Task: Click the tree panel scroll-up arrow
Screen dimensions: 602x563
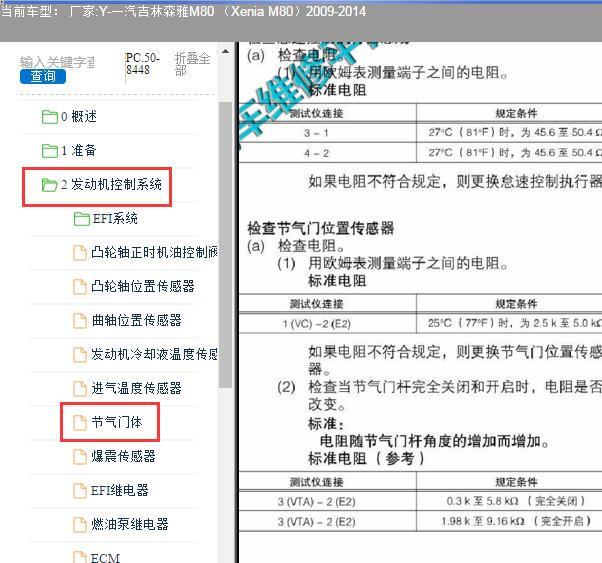Action: [225, 51]
